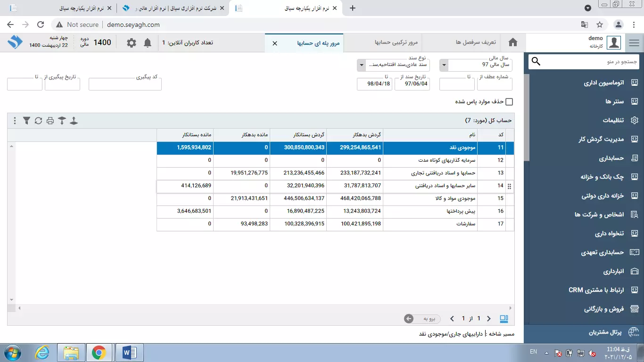Viewport: 644px width, 362px height.
Task: Click the برو به go-to-page arrow button
Action: click(409, 319)
